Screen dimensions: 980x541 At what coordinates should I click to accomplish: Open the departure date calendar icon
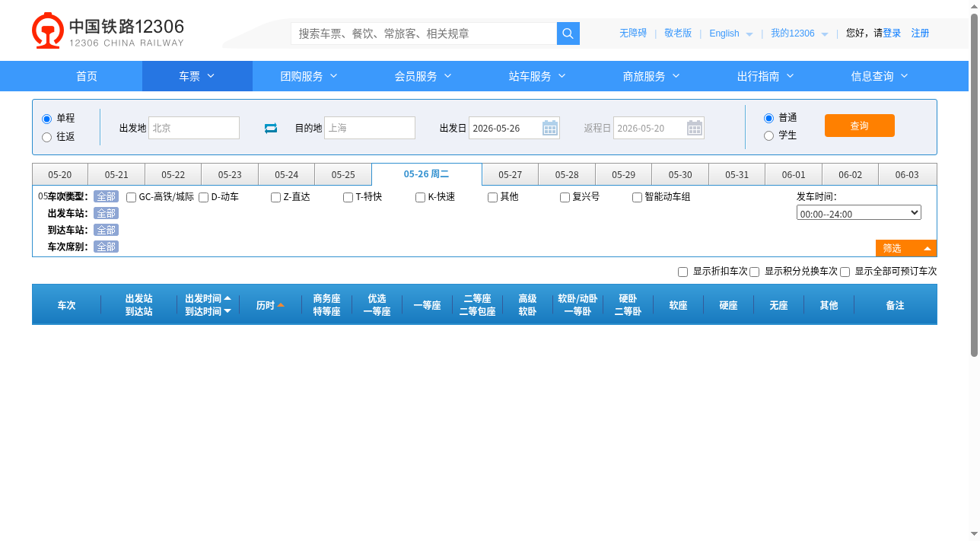pyautogui.click(x=550, y=128)
